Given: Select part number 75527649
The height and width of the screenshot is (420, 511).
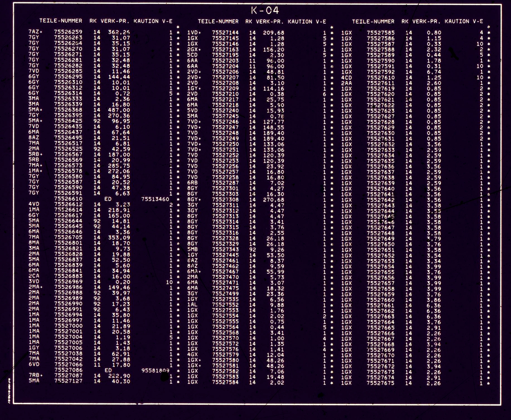Looking at the screenshot, I should tap(381, 239).
